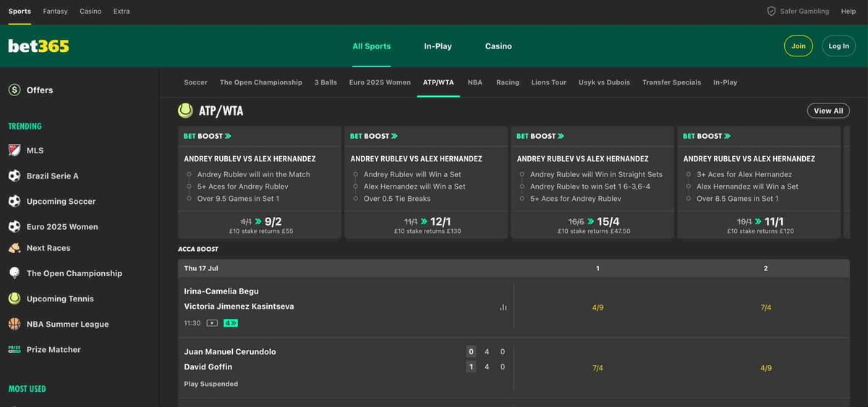Click the MLS logo icon
The image size is (868, 407).
coord(14,150)
